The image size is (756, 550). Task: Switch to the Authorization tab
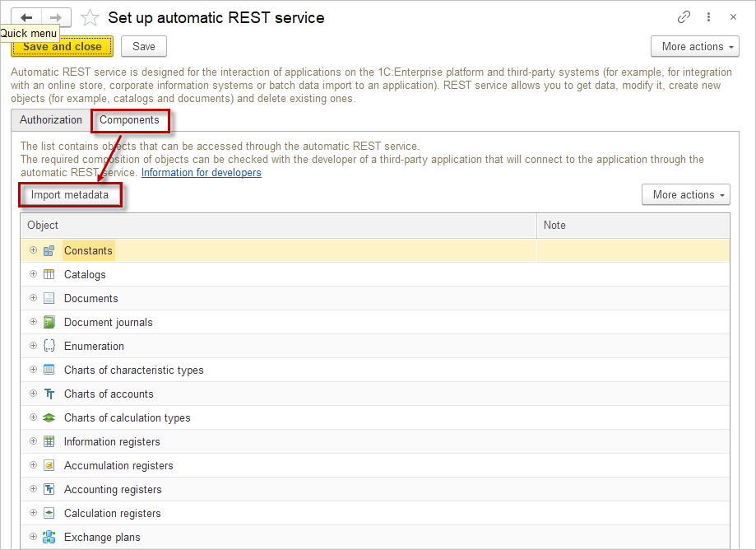[51, 120]
